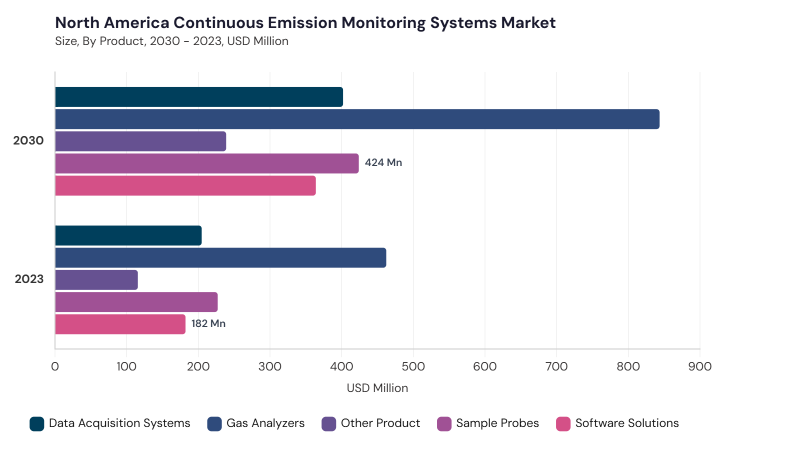
Task: Click the Software Solutions legend swatch
Action: pos(563,423)
